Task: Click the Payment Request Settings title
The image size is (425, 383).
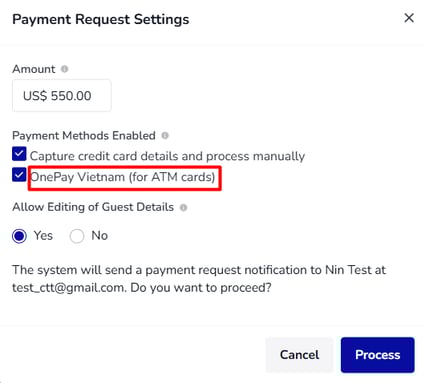Action: (x=101, y=19)
